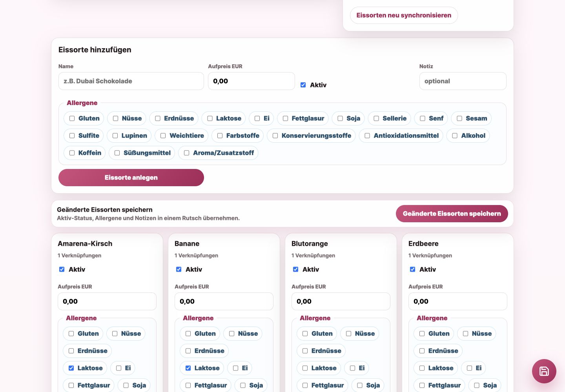Check Ei allergen in add form
This screenshot has height=392, width=565.
(257, 118)
